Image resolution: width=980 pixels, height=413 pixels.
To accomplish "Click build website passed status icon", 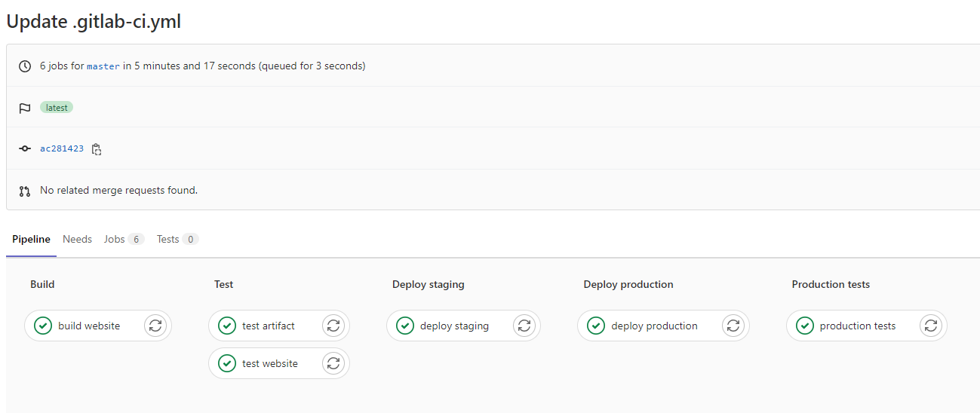I will pos(43,326).
